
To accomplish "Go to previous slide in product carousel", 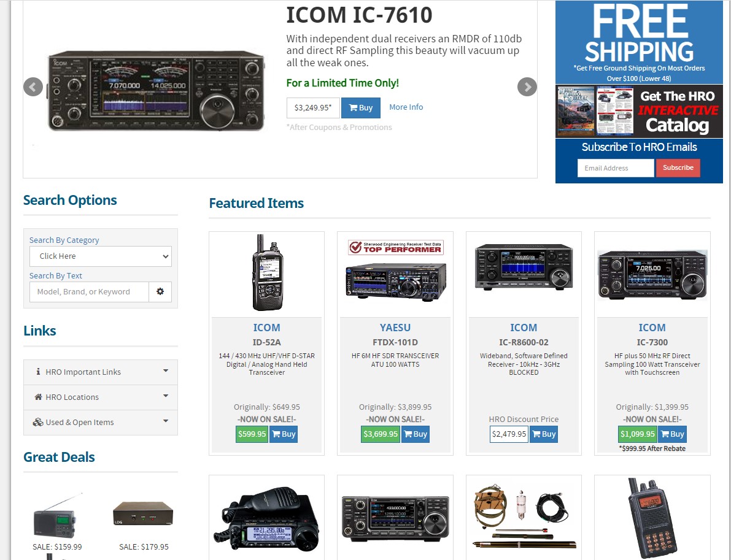I will pyautogui.click(x=33, y=86).
